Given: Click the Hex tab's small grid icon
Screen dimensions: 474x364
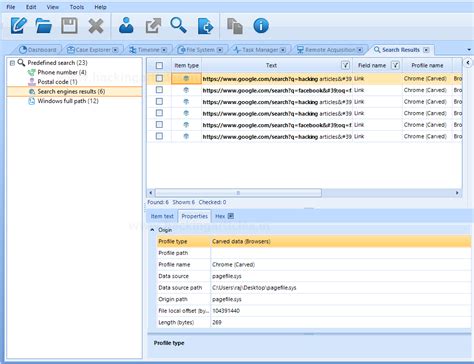Looking at the screenshot, I should coord(231,216).
